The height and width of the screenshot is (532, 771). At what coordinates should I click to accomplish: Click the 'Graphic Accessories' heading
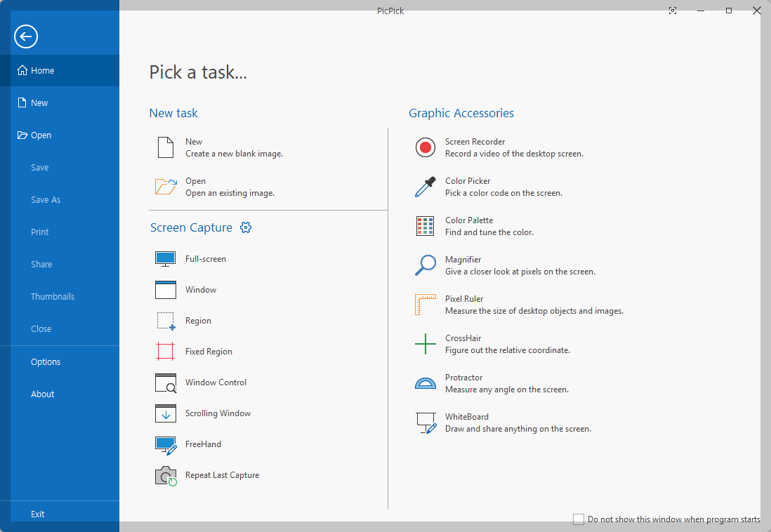pyautogui.click(x=461, y=113)
